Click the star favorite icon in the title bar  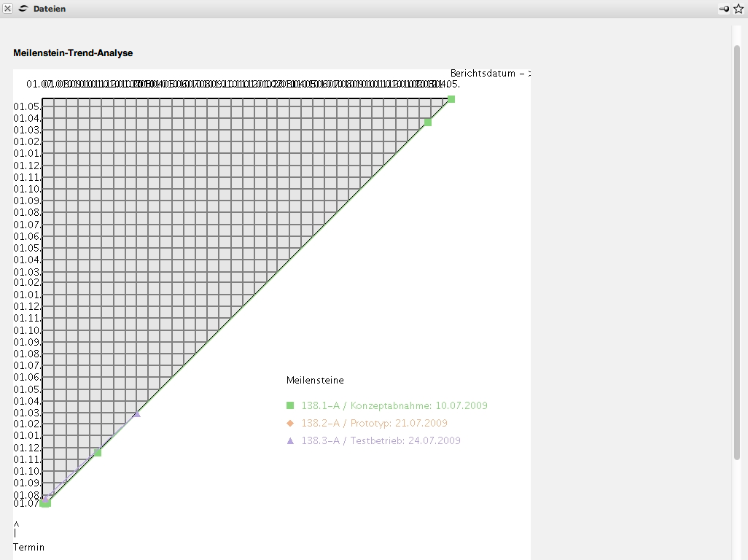739,9
